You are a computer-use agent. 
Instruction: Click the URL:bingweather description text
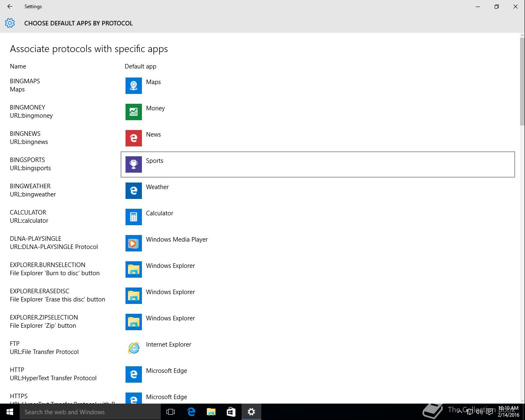click(x=33, y=194)
